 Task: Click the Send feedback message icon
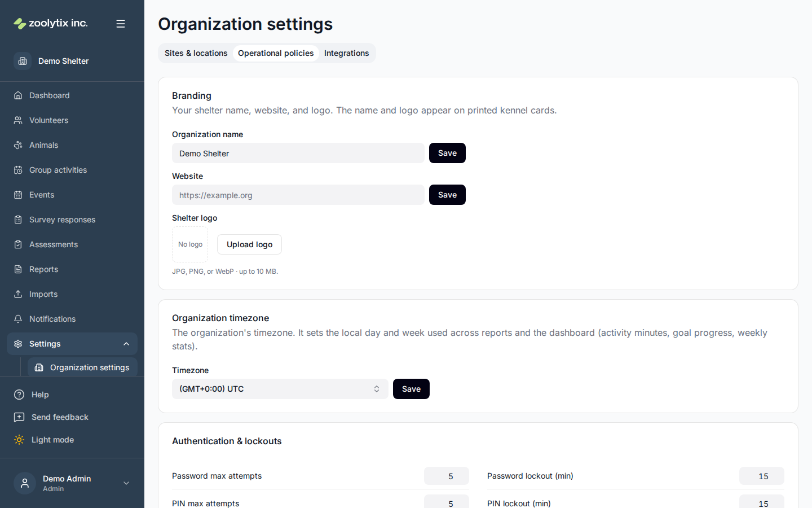coord(19,417)
